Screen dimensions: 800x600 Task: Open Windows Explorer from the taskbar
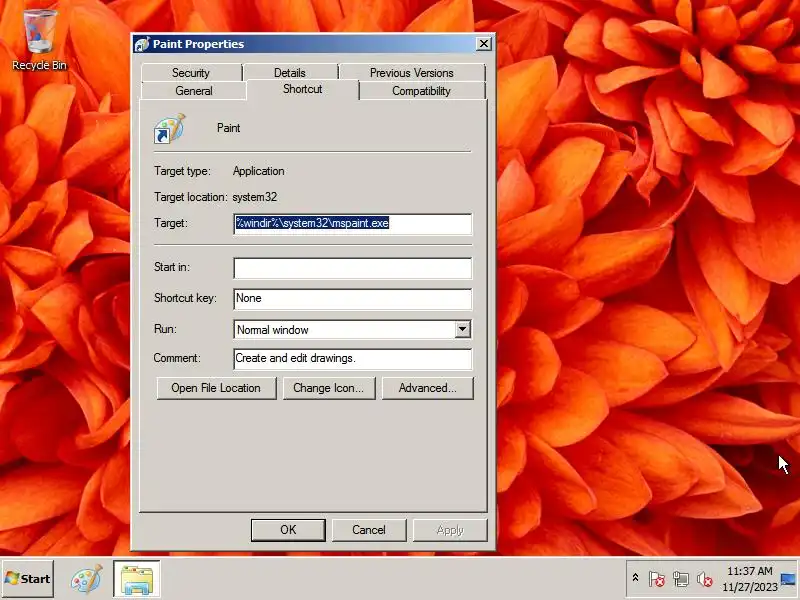[137, 579]
